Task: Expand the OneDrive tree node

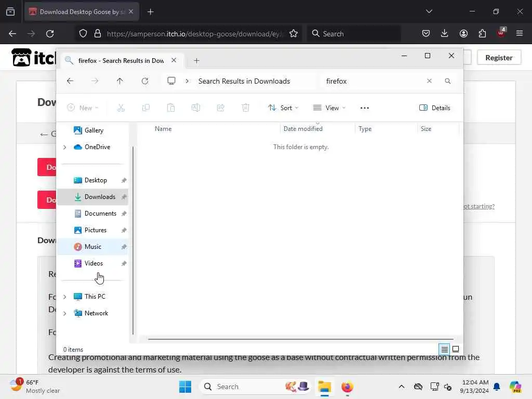Action: tap(65, 147)
